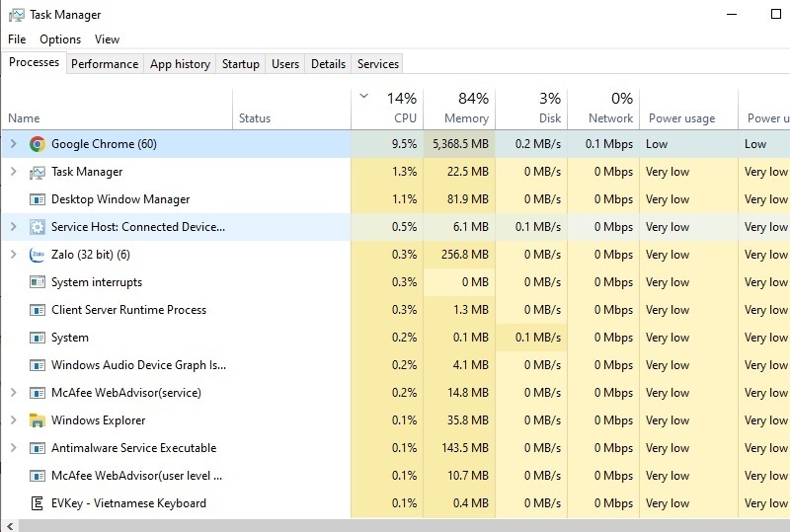Screen dimensions: 790x532
Task: Select the Processes tab
Action: point(34,62)
